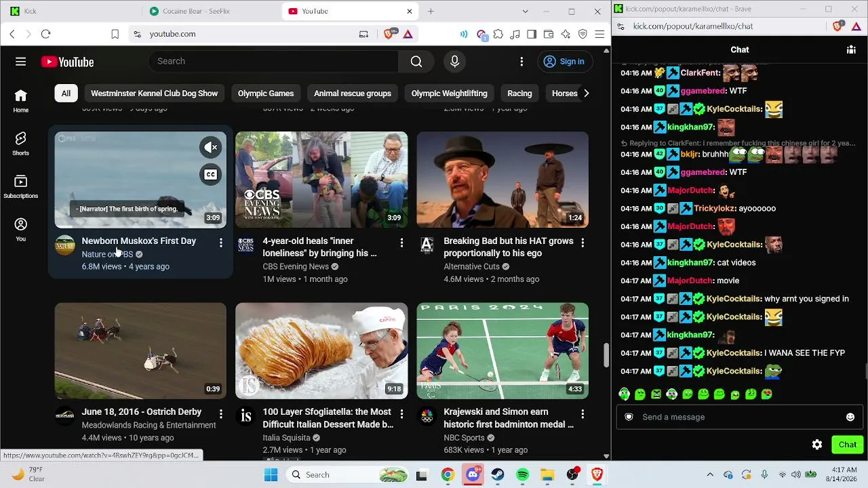Open a new browser tab
868x488 pixels.
point(431,12)
